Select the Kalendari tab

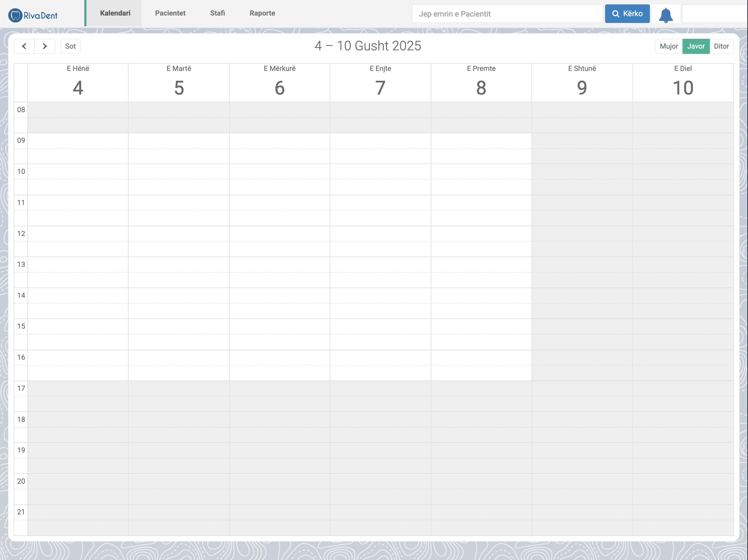[115, 13]
